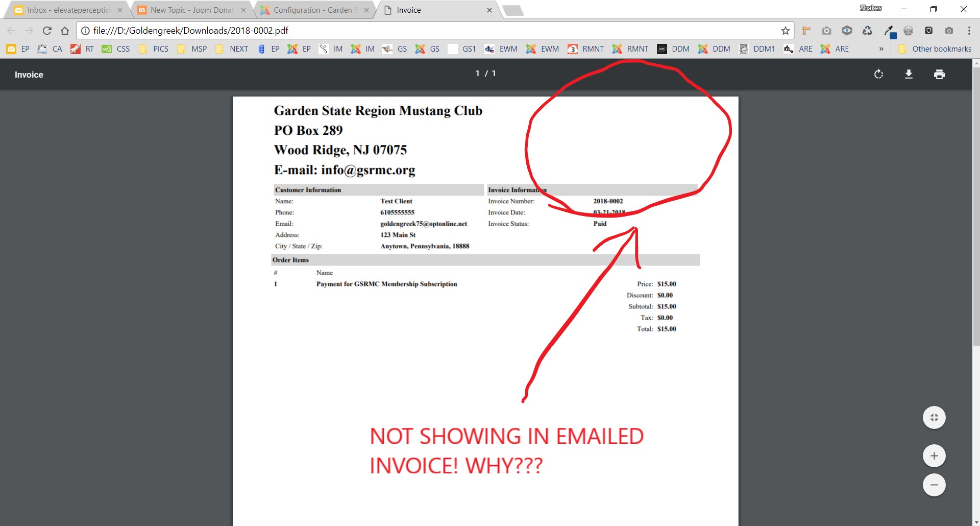Zoom out of the PDF
The width and height of the screenshot is (980, 526).
[934, 485]
